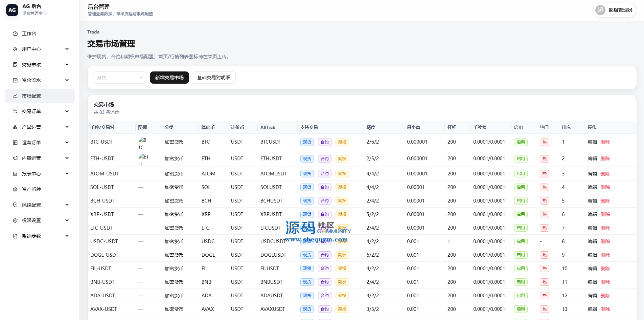The width and height of the screenshot is (644, 320).
Task: Click 合约 tag in ADA-USDT row
Action: tap(325, 296)
